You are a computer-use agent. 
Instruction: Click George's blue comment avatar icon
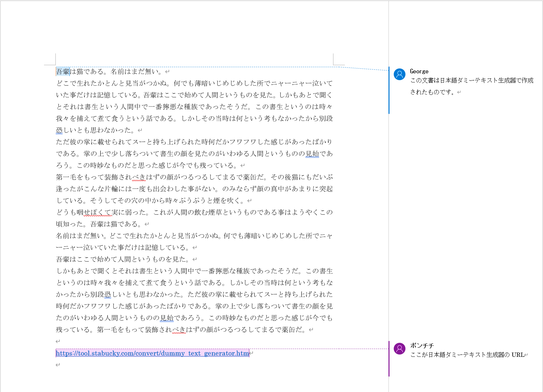click(x=399, y=74)
